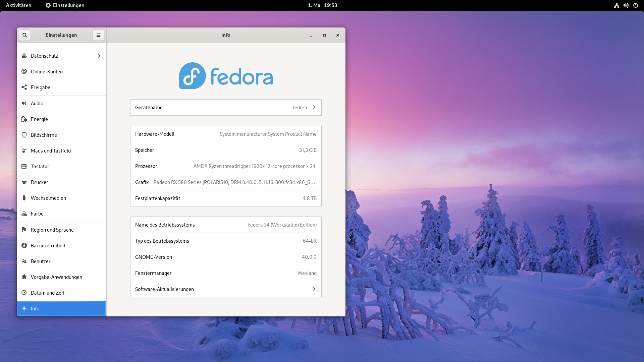Viewport: 644px width, 362px height.
Task: Click the date and time clock in top bar
Action: (x=322, y=5)
